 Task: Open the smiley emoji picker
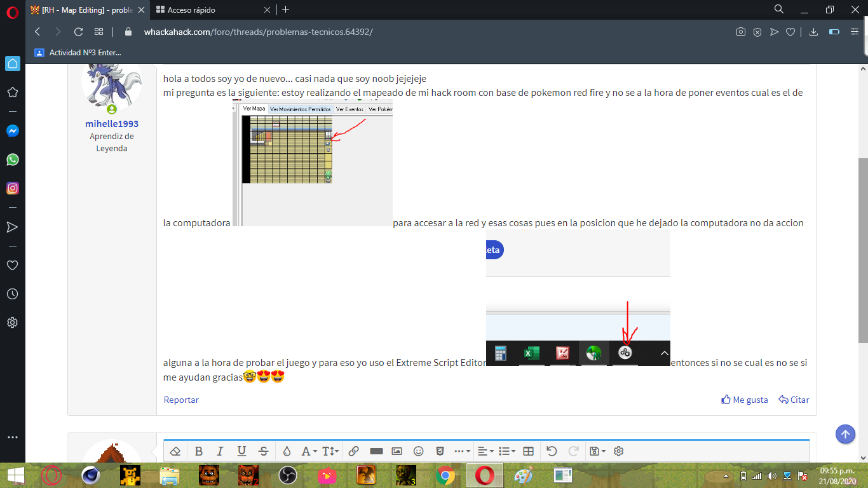(419, 451)
